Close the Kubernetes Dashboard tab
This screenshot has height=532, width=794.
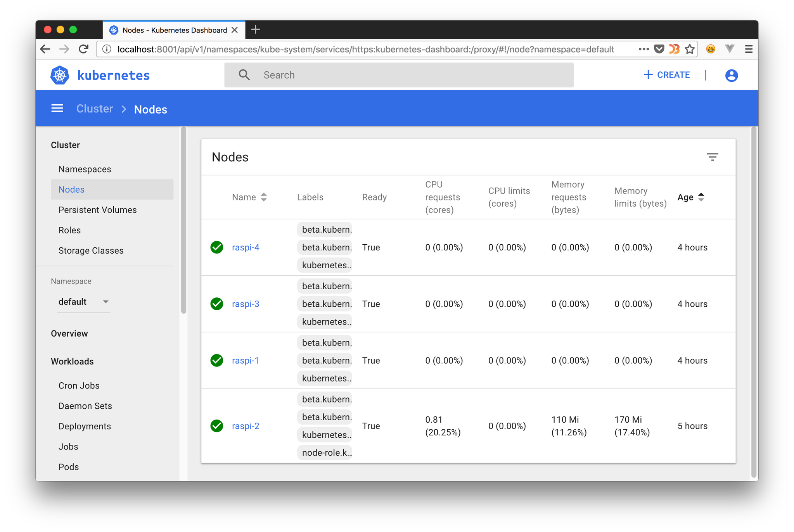click(235, 30)
